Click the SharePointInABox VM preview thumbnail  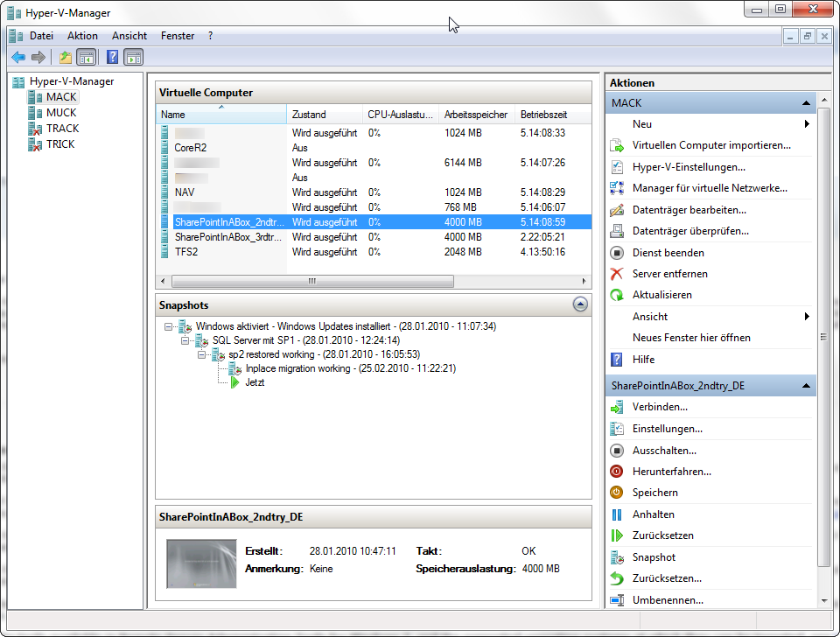[200, 563]
